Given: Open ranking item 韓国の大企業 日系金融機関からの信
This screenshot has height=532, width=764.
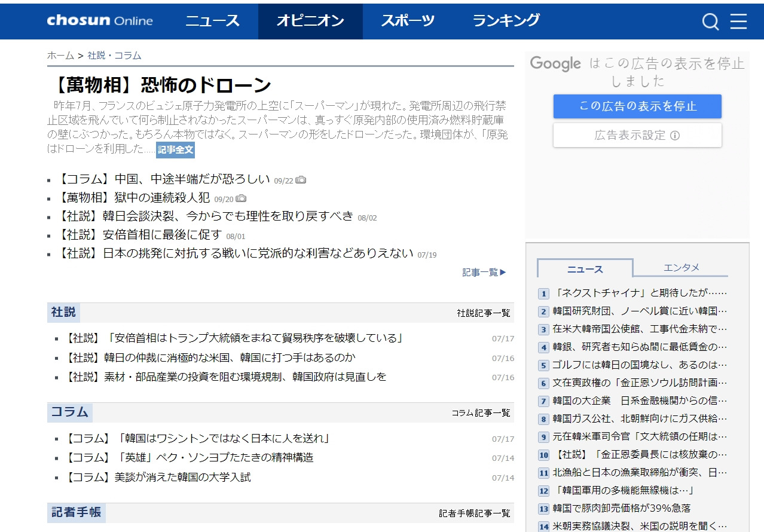Looking at the screenshot, I should click(x=640, y=401).
